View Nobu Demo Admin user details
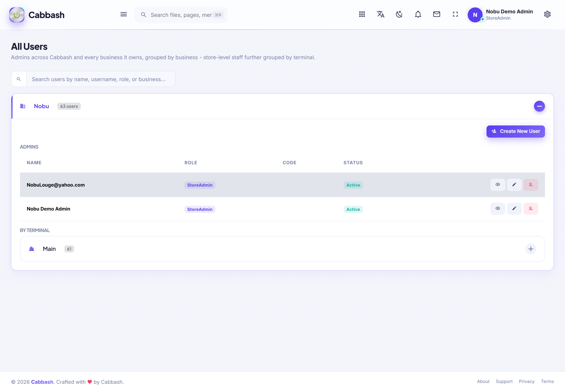565x392 pixels. click(x=498, y=209)
